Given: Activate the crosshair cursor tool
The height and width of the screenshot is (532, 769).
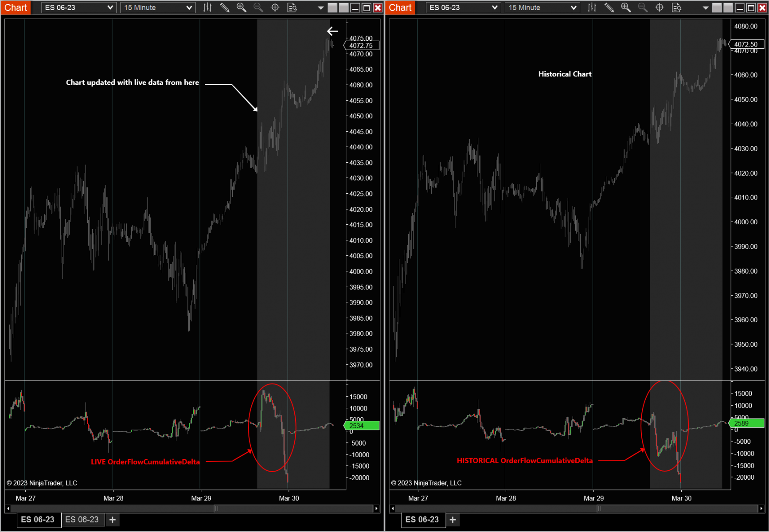Looking at the screenshot, I should point(275,7).
